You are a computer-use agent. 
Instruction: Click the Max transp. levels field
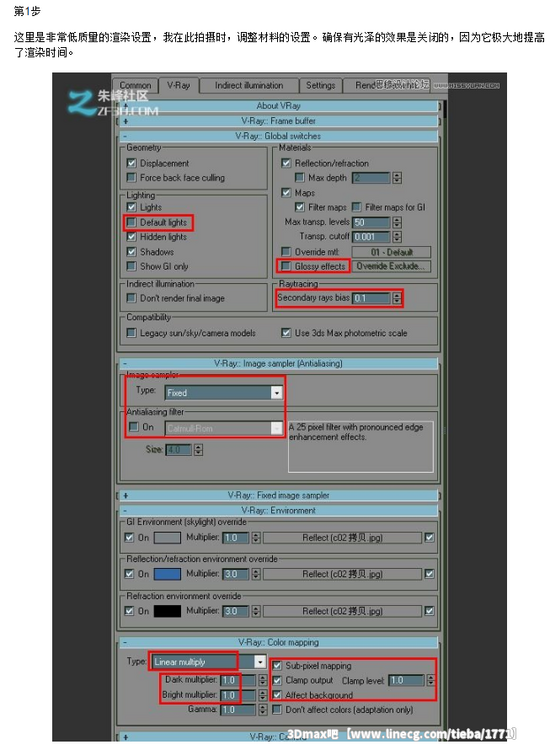[x=371, y=222]
